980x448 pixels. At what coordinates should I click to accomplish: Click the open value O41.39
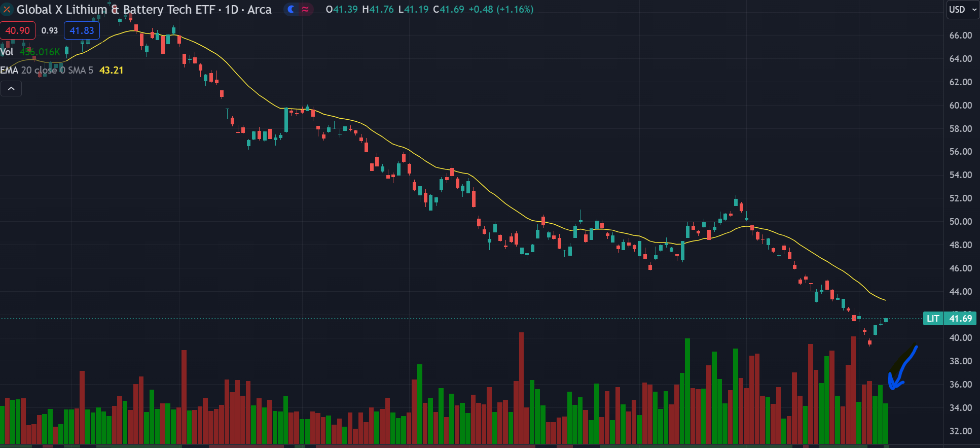(x=342, y=9)
